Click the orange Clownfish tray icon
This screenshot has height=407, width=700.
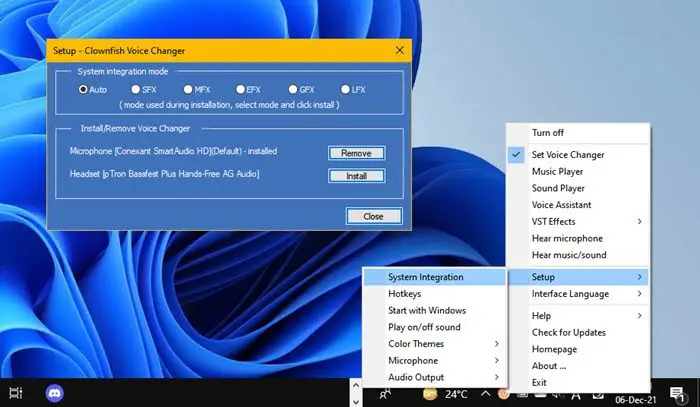tap(504, 394)
